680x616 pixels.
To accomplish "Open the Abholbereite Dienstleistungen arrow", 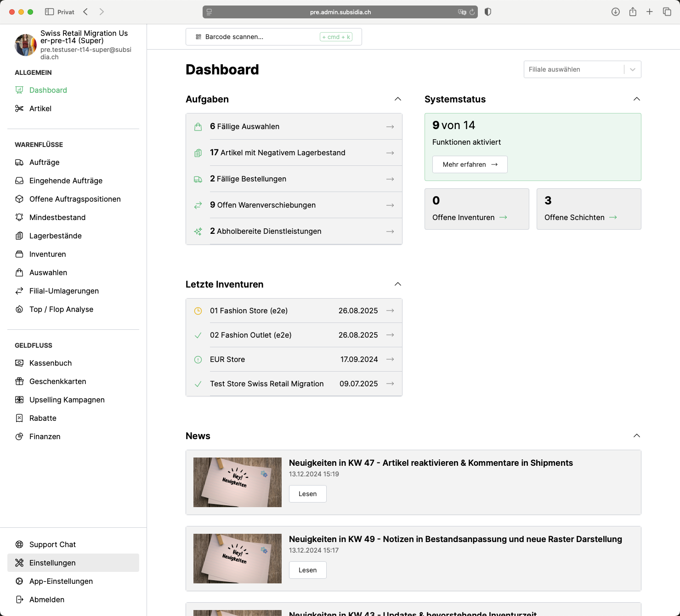I will [x=390, y=231].
